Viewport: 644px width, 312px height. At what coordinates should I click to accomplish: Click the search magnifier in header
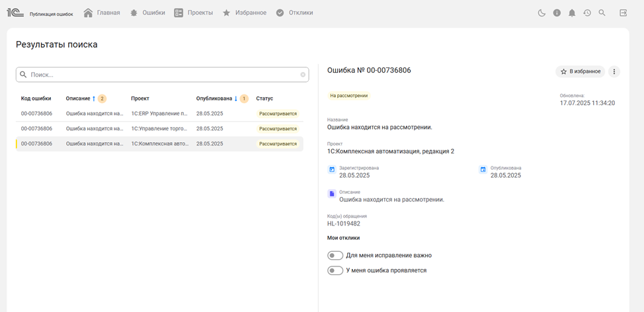pos(602,13)
